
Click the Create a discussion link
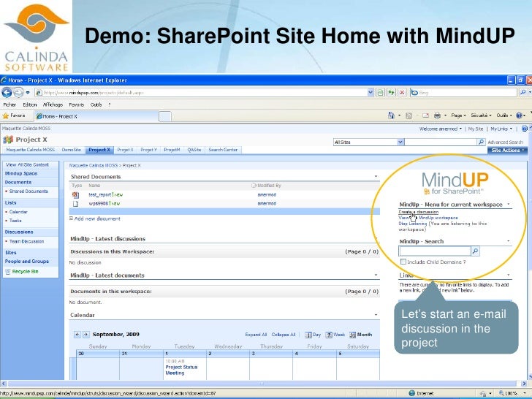418,212
